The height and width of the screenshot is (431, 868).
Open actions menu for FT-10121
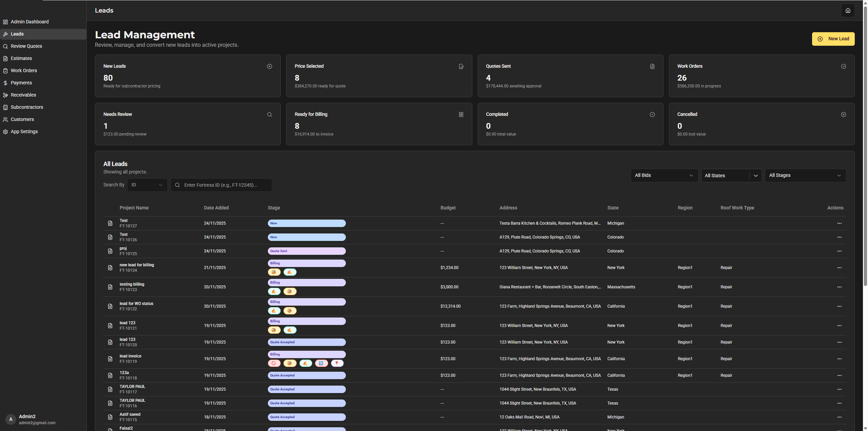click(839, 326)
